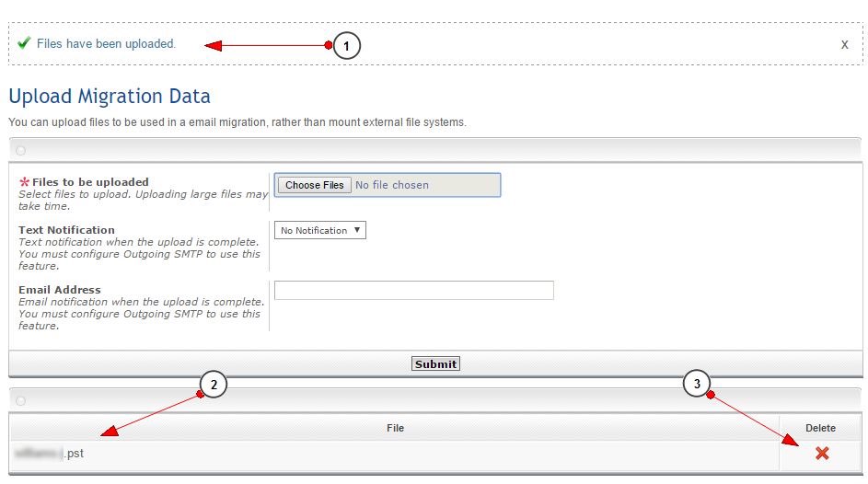The image size is (868, 484).
Task: Collapse the upload form panel toggle
Action: 20,151
